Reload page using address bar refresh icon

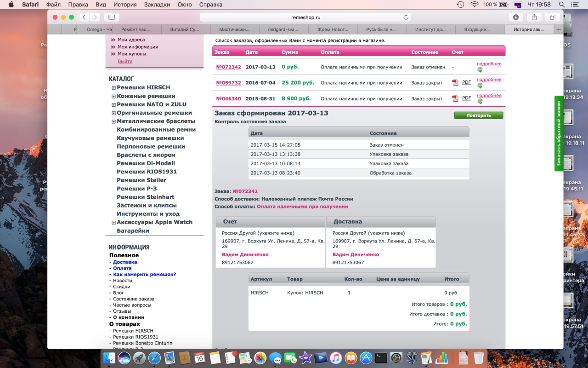pos(406,17)
